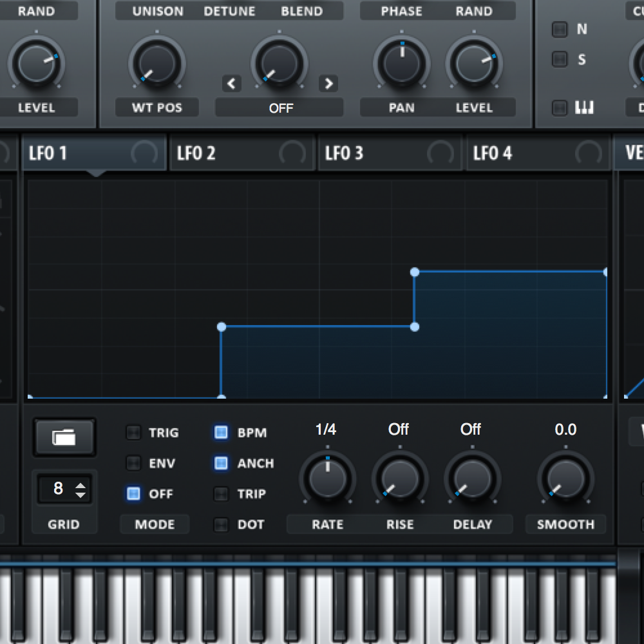Image resolution: width=644 pixels, height=644 pixels.
Task: Select the LFO 1 tab
Action: tap(94, 153)
